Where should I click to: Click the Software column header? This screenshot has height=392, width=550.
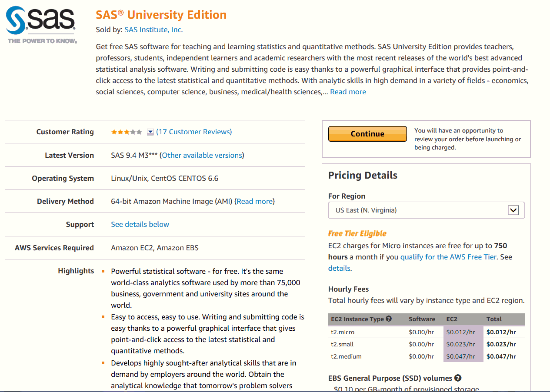pyautogui.click(x=422, y=319)
